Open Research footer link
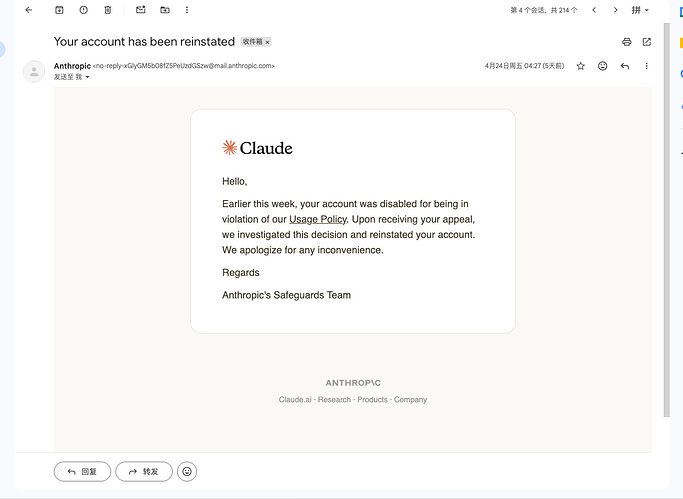Screen dimensions: 683x499 [x=334, y=400]
